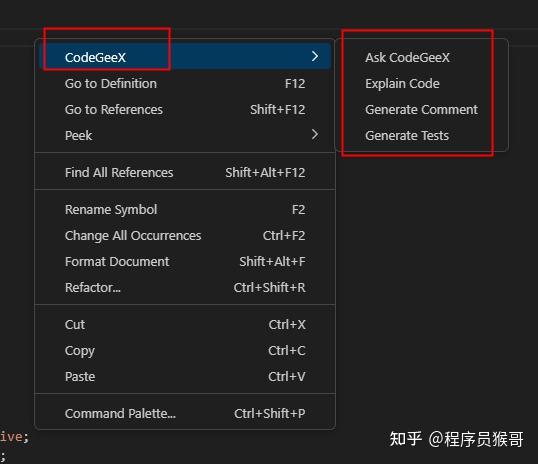The image size is (538, 464).
Task: Open the Peek menu item
Action: coord(185,135)
